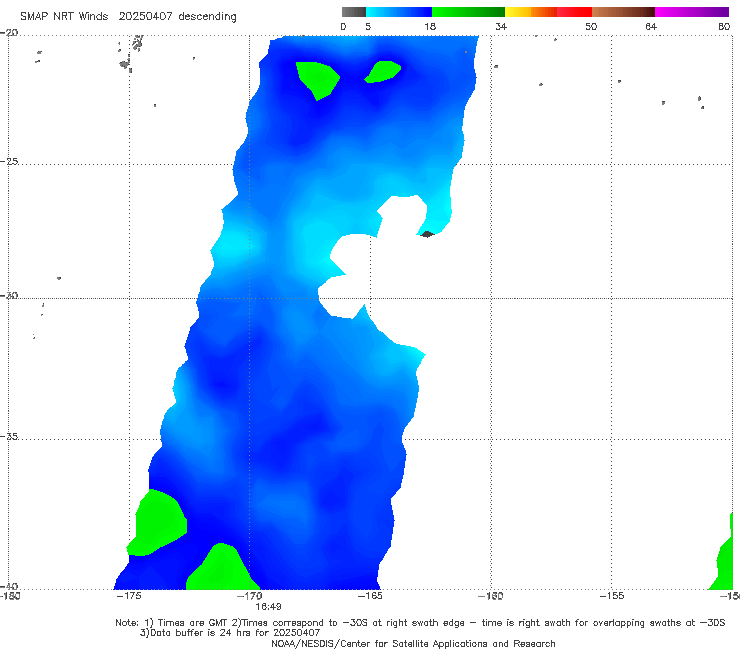Click the latitude label '-35'
This screenshot has width=740, height=650.
[10, 437]
